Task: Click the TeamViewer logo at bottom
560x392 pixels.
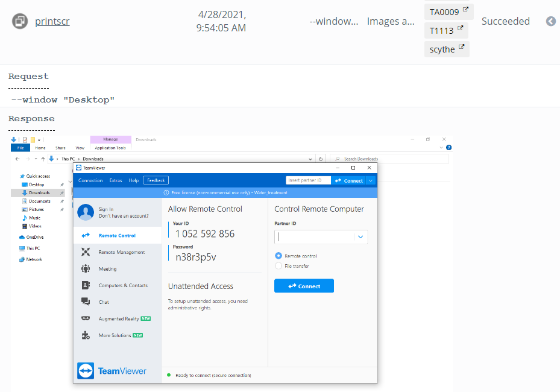Action: coord(112,371)
